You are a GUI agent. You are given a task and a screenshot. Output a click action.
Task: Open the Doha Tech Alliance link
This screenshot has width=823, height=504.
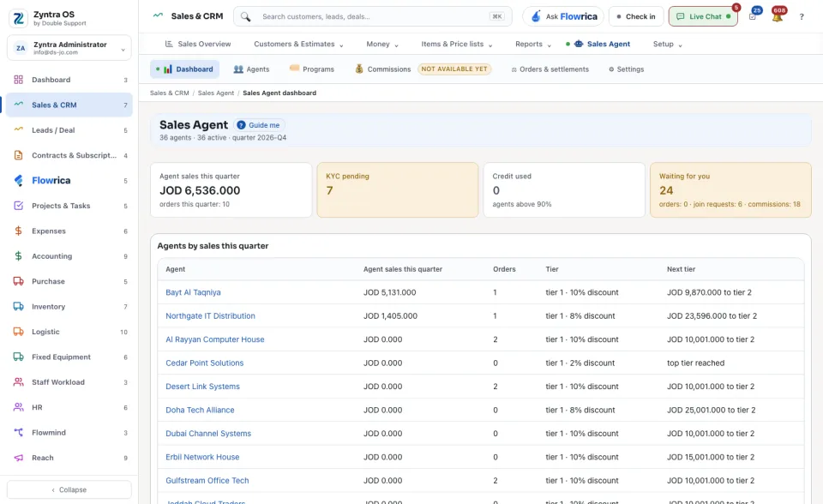pos(200,410)
